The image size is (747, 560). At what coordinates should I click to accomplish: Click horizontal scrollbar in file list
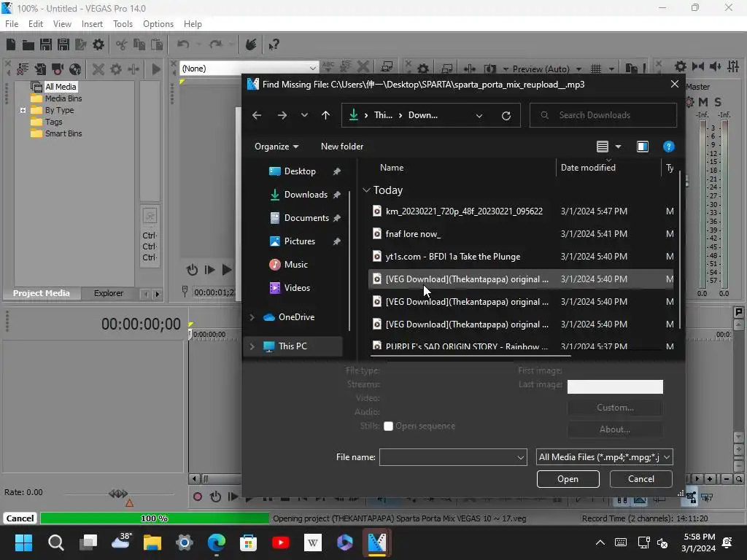click(x=471, y=355)
